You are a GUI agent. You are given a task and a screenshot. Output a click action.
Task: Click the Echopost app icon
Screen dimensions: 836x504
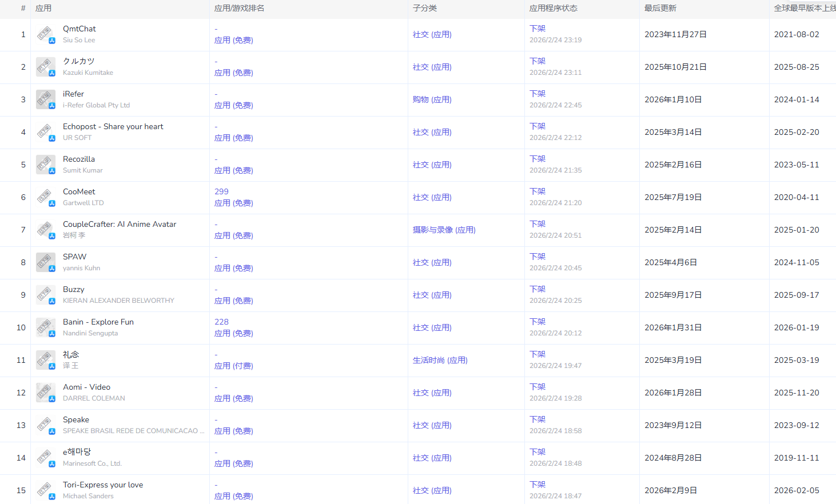(x=46, y=132)
